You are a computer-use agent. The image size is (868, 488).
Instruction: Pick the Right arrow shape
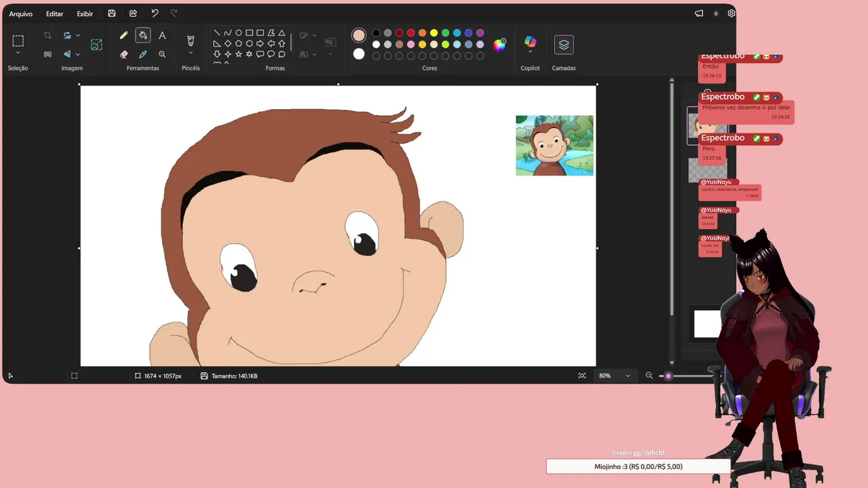pos(260,43)
